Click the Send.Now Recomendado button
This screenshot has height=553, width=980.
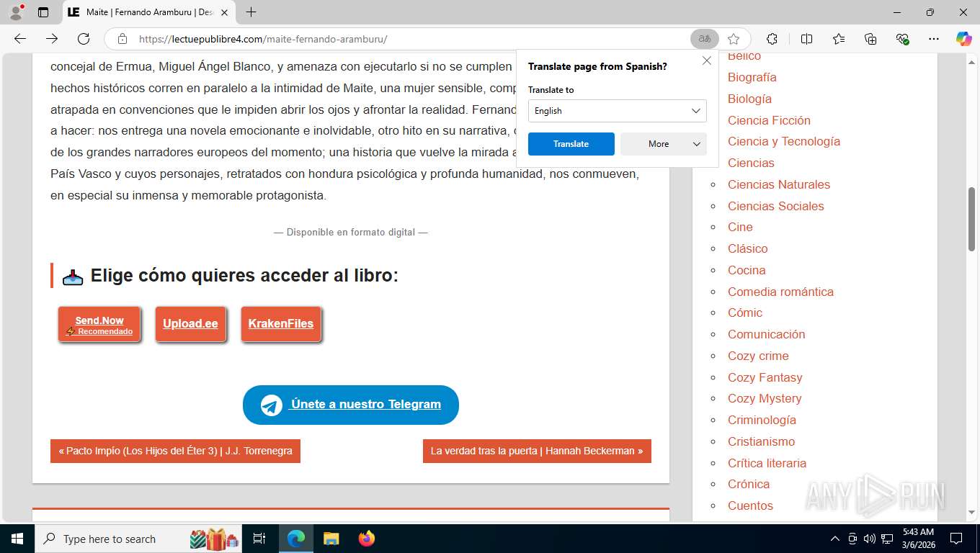pos(99,325)
